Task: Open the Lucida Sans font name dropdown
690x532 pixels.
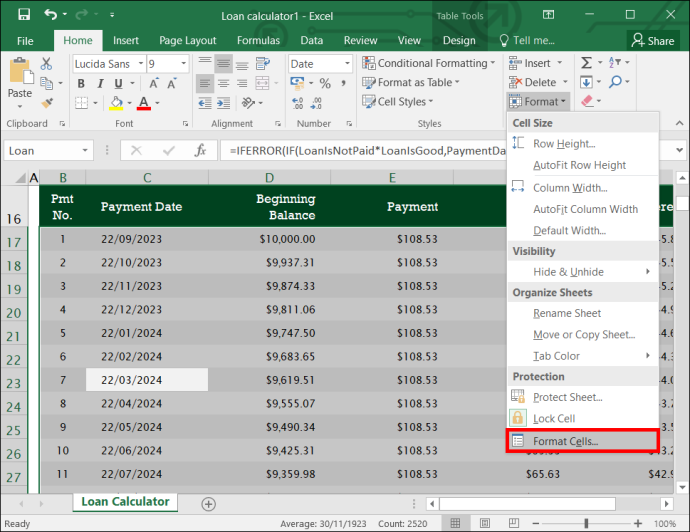Action: click(141, 64)
